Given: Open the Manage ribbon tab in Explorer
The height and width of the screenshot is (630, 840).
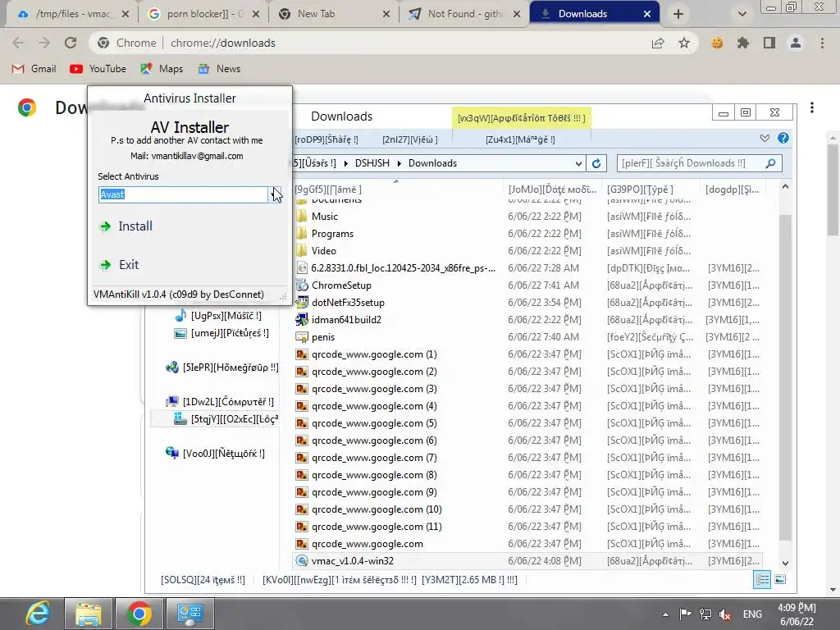Looking at the screenshot, I should 520,139.
